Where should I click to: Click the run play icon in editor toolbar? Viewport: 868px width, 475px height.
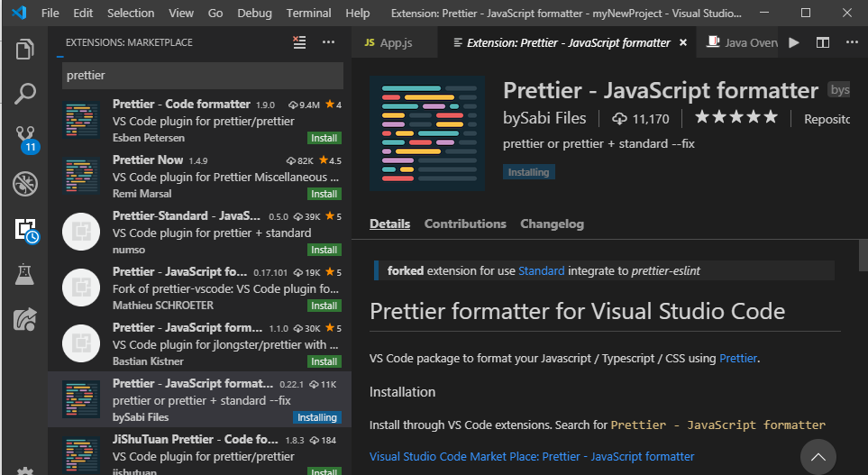pos(794,42)
